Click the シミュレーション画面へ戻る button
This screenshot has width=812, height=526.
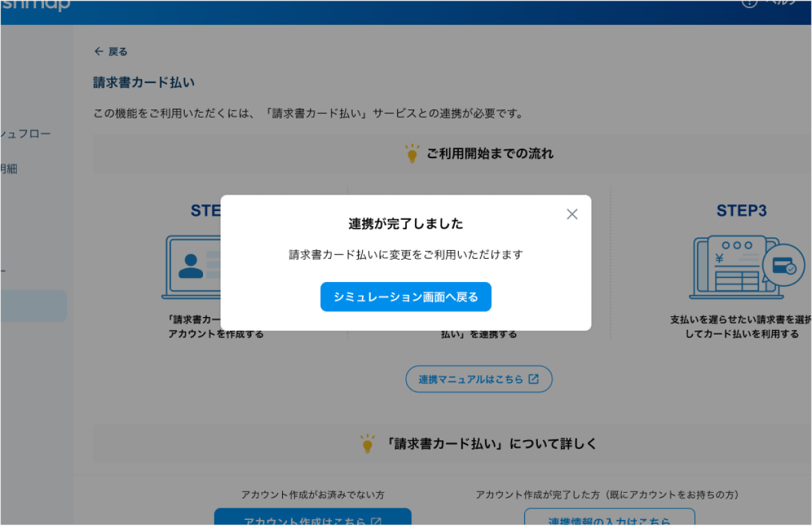[405, 297]
